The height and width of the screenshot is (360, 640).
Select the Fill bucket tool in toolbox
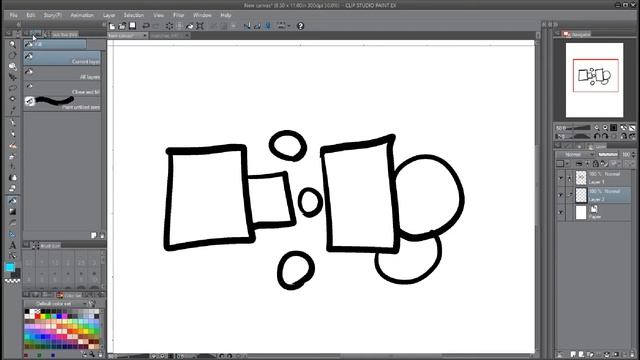13,200
